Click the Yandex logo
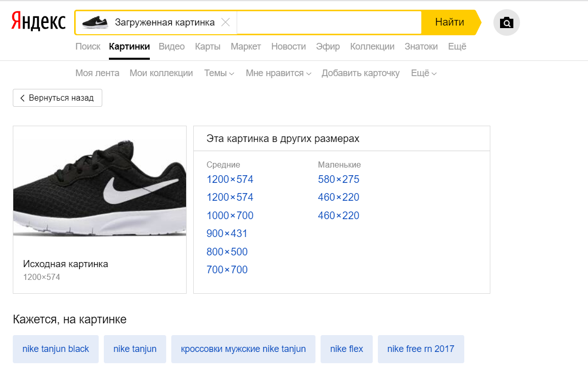The image size is (588, 378). (38, 21)
